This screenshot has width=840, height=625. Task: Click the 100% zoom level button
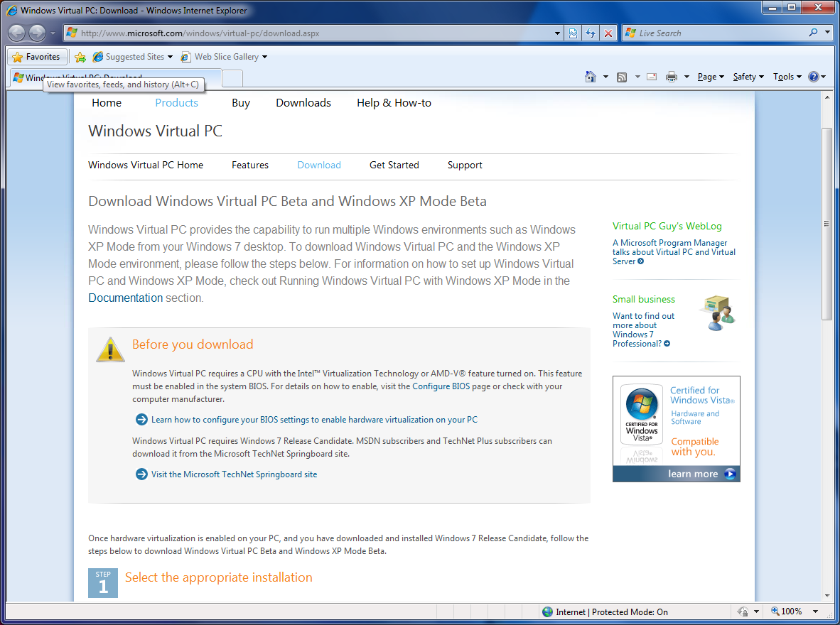click(787, 612)
